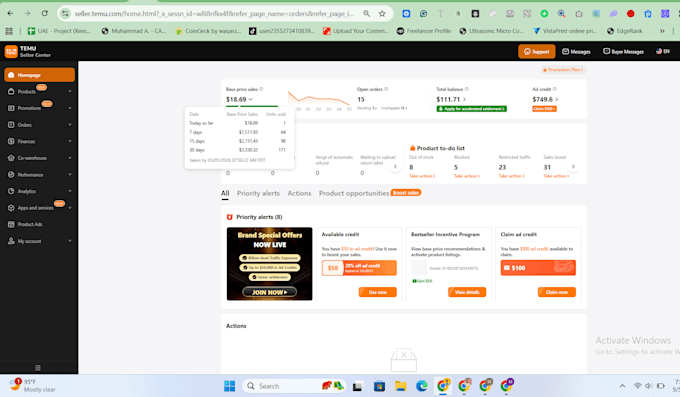This screenshot has width=680, height=397.
Task: Open Buyer Messages in the top bar
Action: point(623,52)
